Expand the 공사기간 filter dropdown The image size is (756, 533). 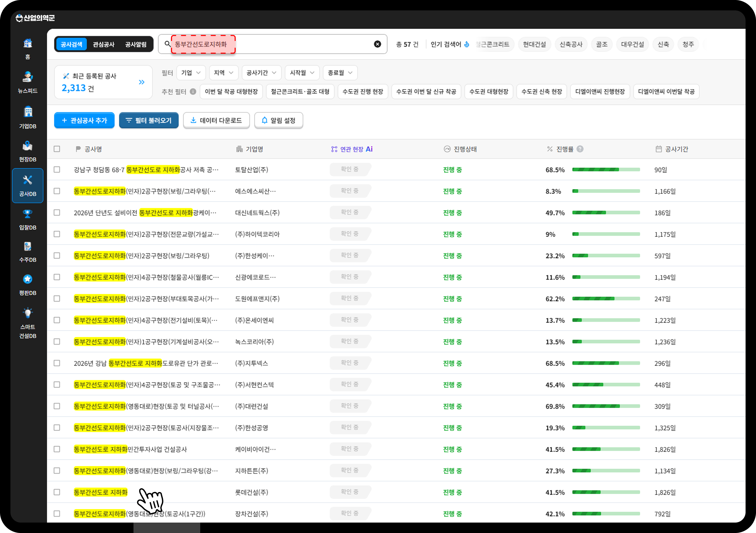click(261, 73)
